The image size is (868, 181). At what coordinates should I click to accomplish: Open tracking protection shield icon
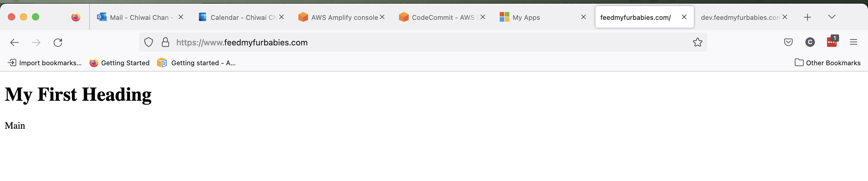click(149, 42)
